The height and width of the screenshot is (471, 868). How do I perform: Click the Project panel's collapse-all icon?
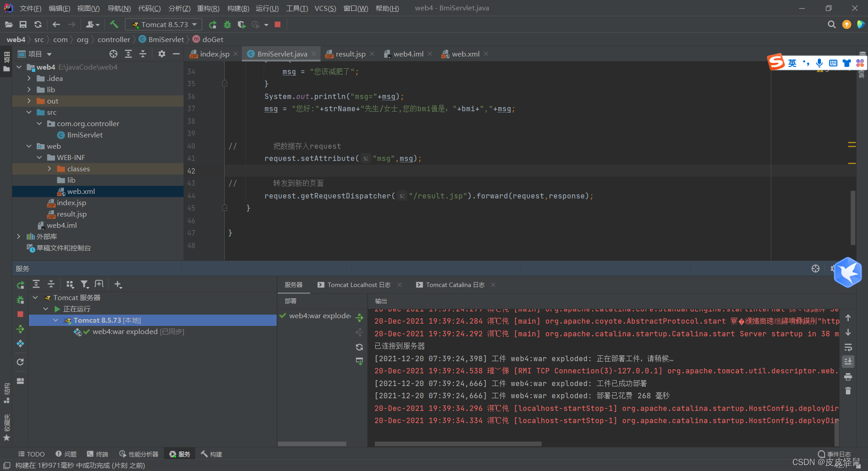(143, 54)
